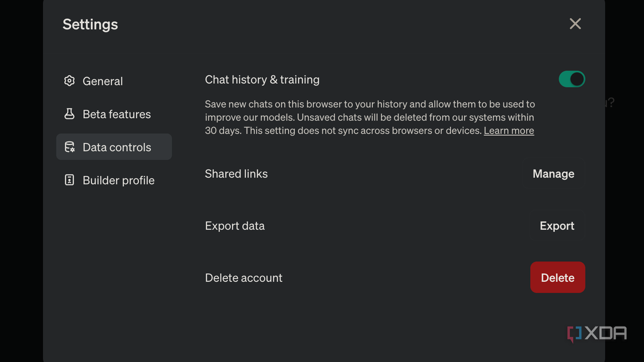644x362 pixels.
Task: Click the General gear icon
Action: [x=69, y=81]
